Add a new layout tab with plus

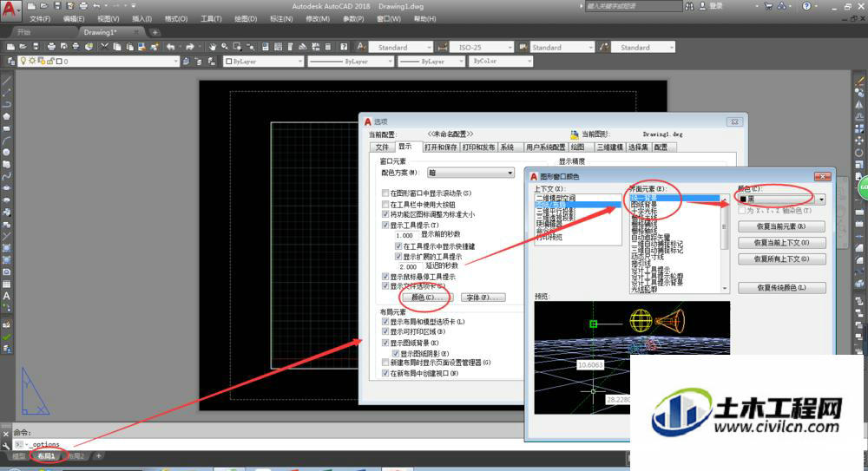pyautogui.click(x=99, y=456)
